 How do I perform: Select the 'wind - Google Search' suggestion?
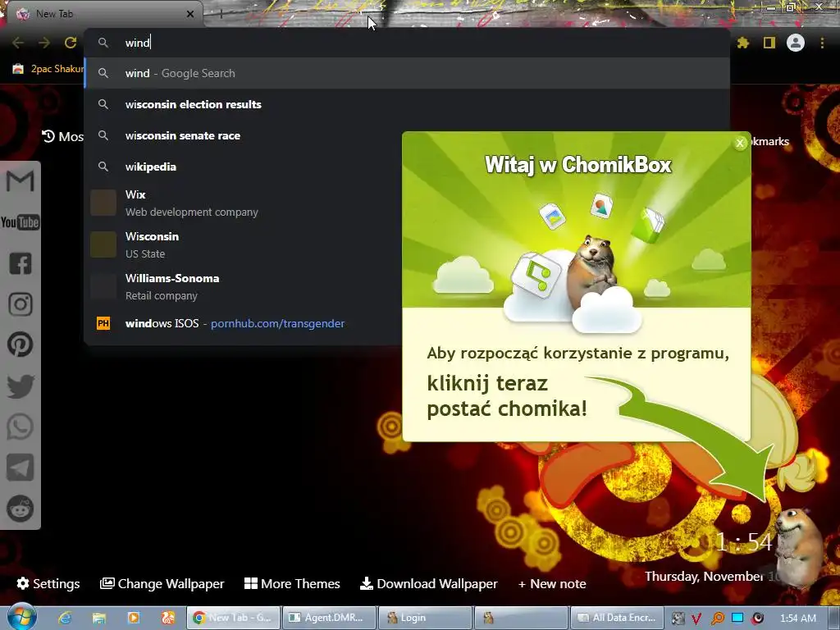tap(407, 73)
